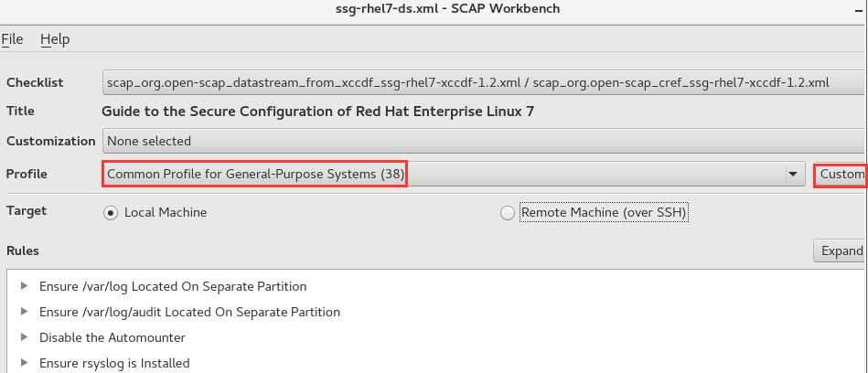This screenshot has width=868, height=373.
Task: Click the Common Profile for General-Purpose Systems text
Action: 256,174
